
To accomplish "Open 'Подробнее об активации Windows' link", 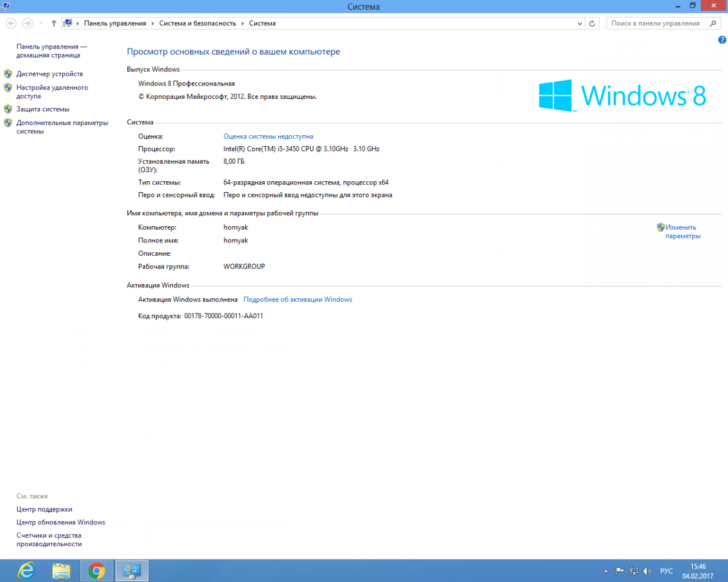I will coord(297,299).
